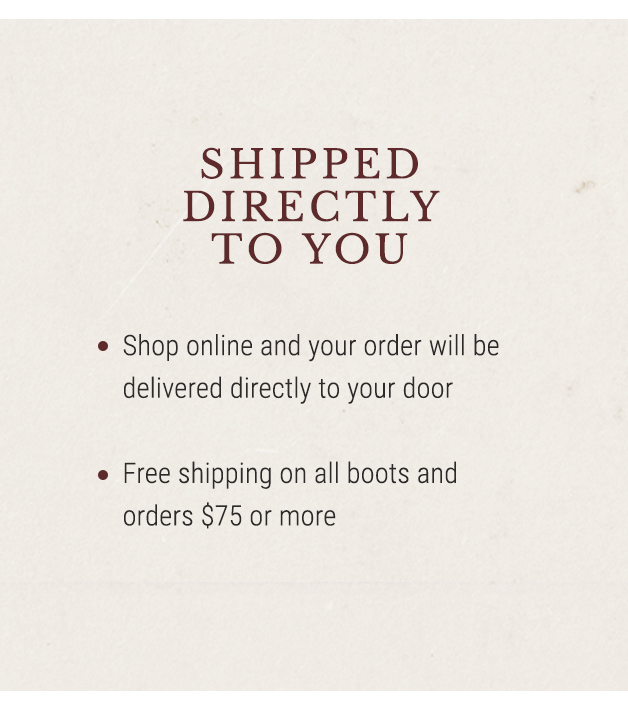Click the word "door"
628x706 pixels.
(x=428, y=388)
